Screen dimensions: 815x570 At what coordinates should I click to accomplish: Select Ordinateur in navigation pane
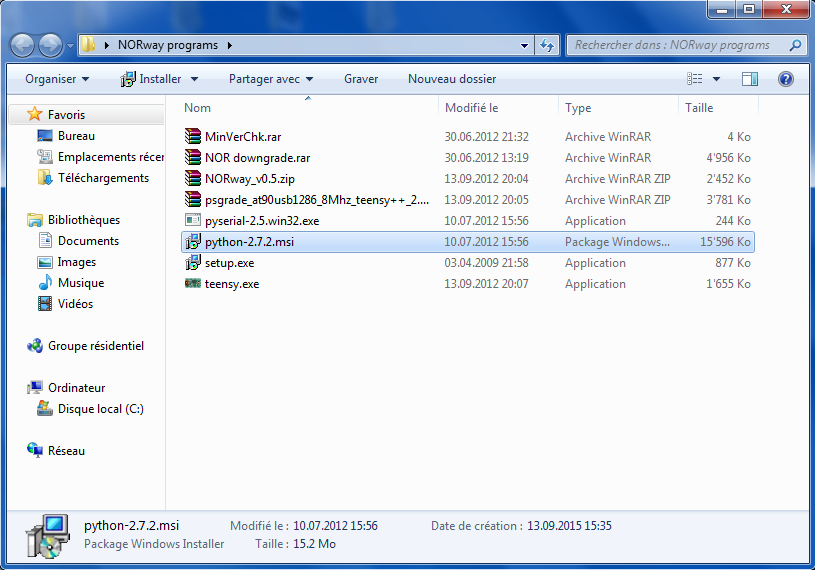click(x=76, y=388)
